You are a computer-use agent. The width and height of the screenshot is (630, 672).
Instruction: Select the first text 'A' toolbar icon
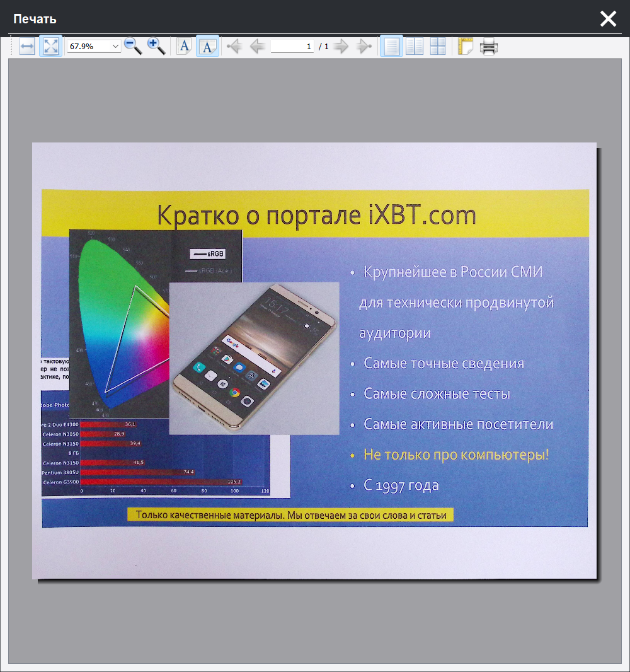[x=184, y=46]
